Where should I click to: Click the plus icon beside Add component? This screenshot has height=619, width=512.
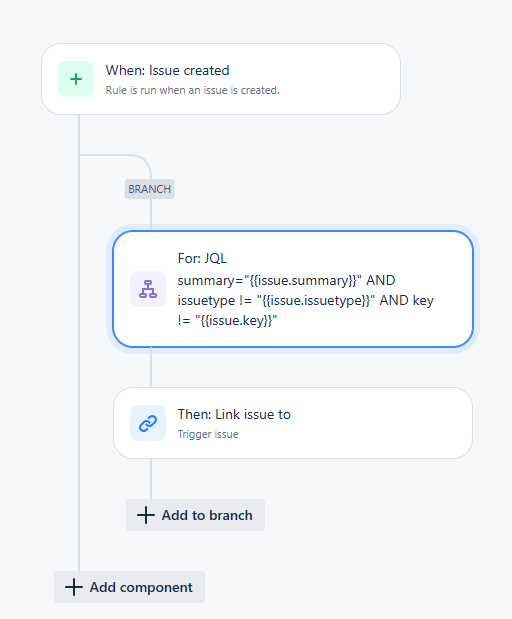point(74,587)
